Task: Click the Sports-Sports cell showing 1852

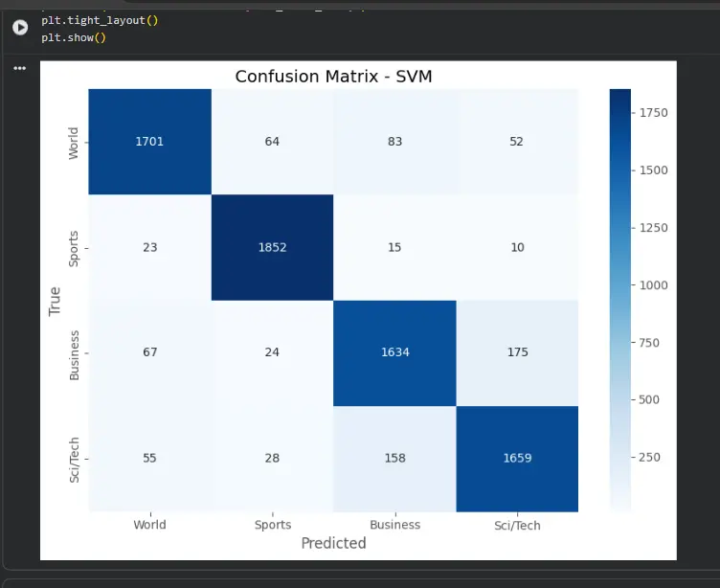Action: [272, 248]
